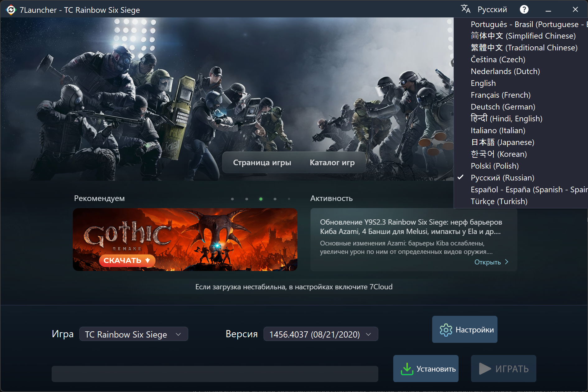Go to the second carousel dot
588x392 pixels.
[247, 199]
